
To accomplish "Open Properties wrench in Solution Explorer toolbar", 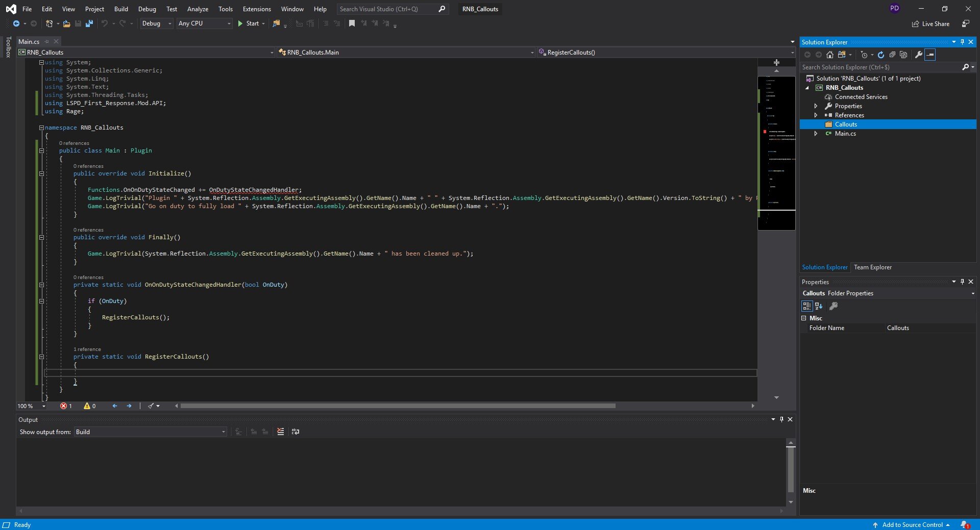I will [x=918, y=55].
